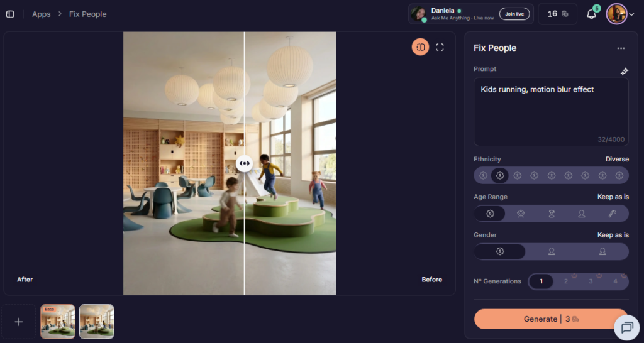Enter fullscreen image view

(440, 47)
